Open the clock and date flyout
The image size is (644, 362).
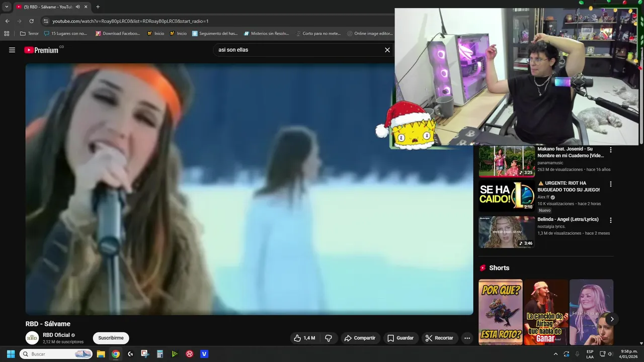pyautogui.click(x=629, y=354)
